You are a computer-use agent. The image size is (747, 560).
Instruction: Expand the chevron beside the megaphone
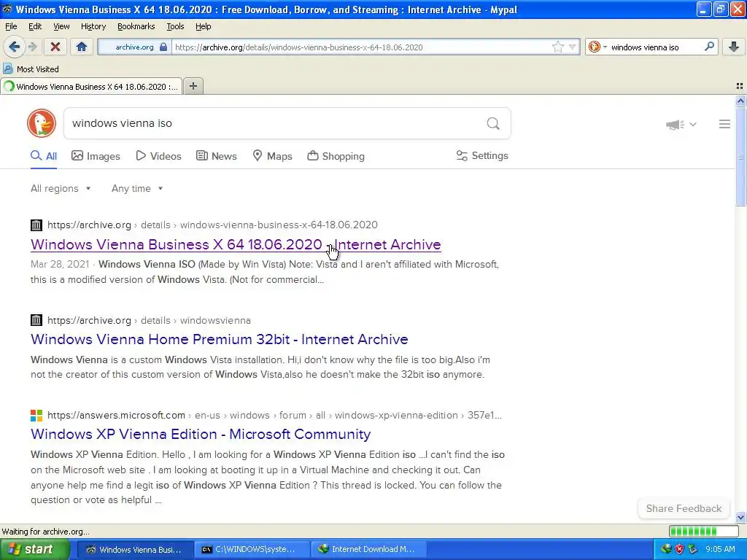(693, 124)
